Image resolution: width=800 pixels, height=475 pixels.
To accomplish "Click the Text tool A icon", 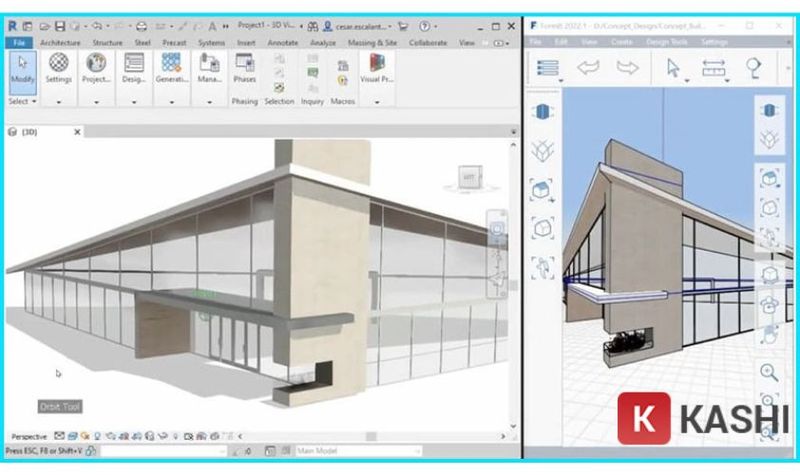I will pos(212,26).
